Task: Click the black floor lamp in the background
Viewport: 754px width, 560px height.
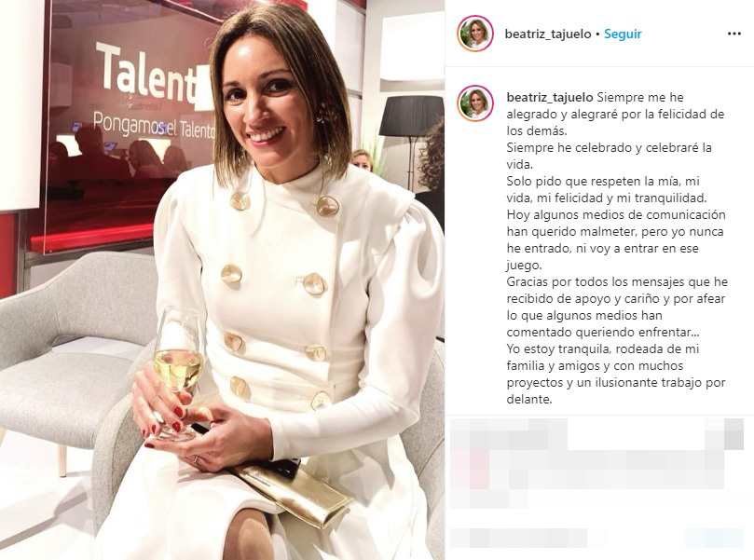Action: point(411,140)
